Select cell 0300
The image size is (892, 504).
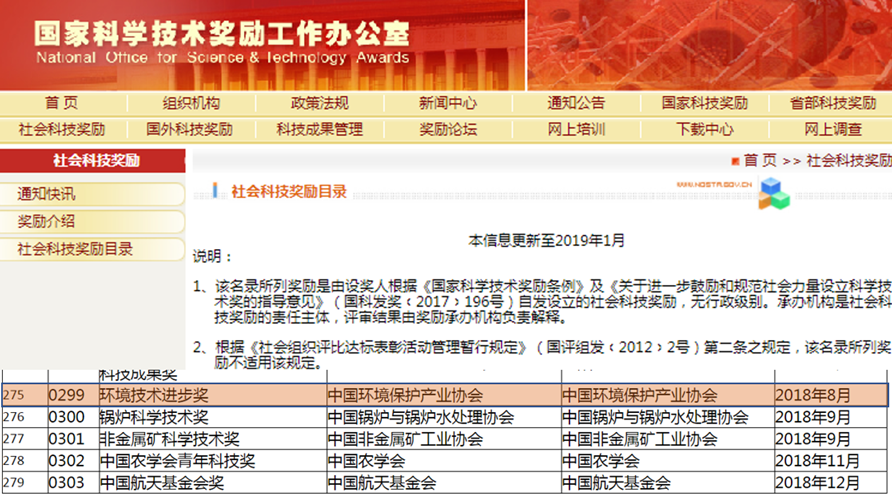click(x=73, y=417)
